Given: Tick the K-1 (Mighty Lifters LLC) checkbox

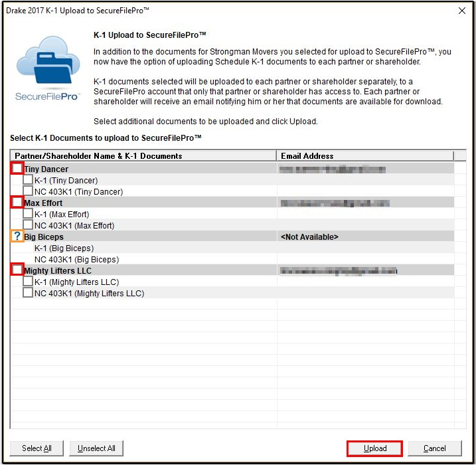Looking at the screenshot, I should [28, 282].
